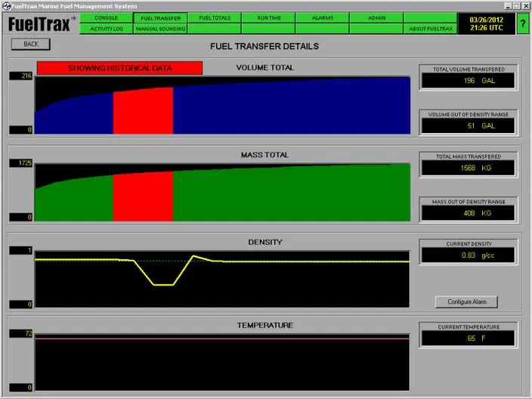Click the FUEL TRANSFER DETAILS title
Viewport: 532px width, 399px height.
click(x=264, y=46)
